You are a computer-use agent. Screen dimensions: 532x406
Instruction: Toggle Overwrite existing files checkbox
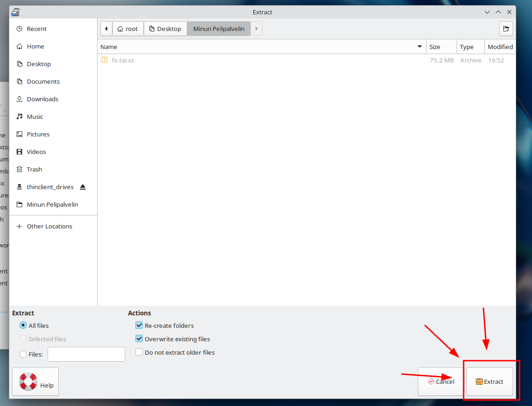click(x=139, y=339)
